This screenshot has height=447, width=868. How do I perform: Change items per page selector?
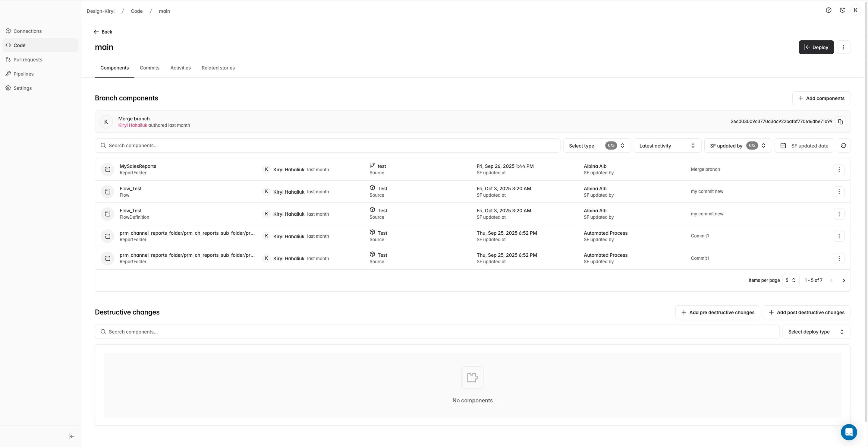coord(791,281)
